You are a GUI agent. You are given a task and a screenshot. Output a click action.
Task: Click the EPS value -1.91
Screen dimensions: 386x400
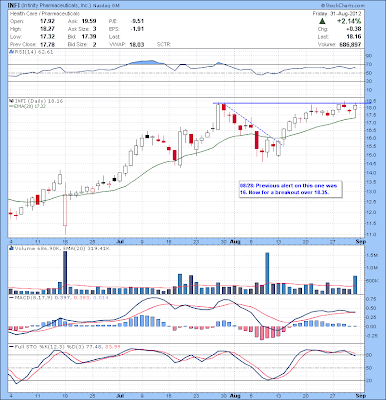pyautogui.click(x=137, y=29)
